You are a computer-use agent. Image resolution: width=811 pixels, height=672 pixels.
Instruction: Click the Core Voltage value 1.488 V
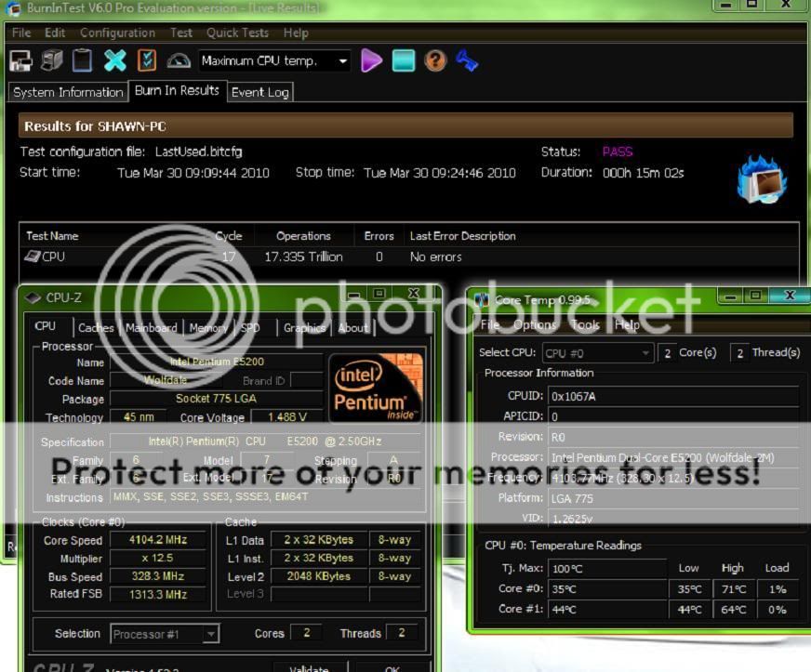tap(287, 417)
